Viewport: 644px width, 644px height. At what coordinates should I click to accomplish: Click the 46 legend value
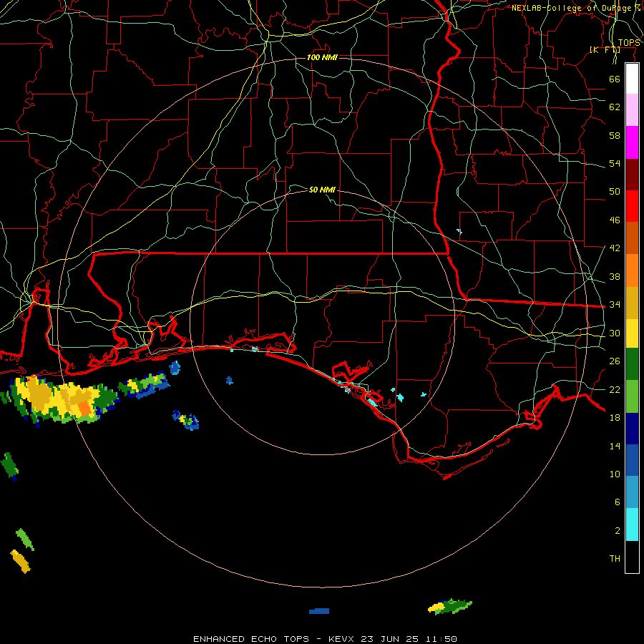615,220
